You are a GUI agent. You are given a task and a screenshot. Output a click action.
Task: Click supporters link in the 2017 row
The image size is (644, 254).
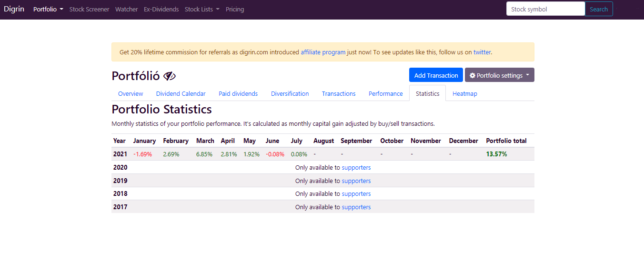[x=356, y=207]
